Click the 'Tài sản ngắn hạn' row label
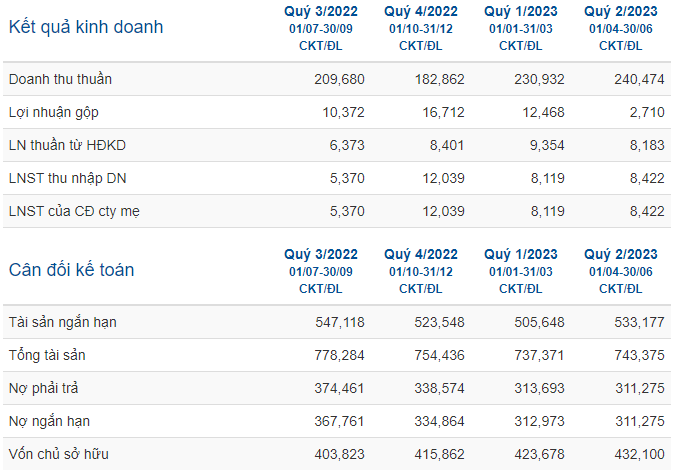 pos(63,323)
